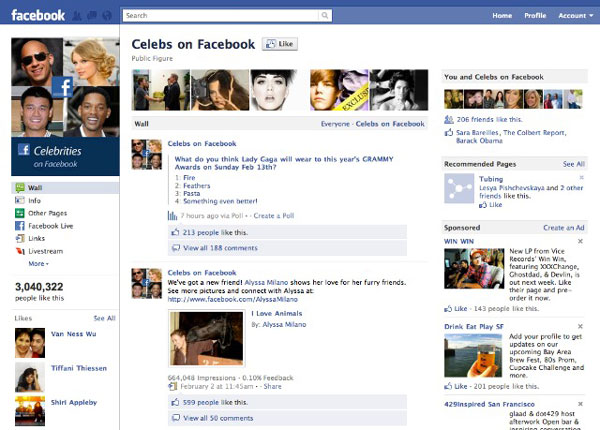The width and height of the screenshot is (600, 430).
Task: Click the Barack Obama link
Action: click(479, 141)
